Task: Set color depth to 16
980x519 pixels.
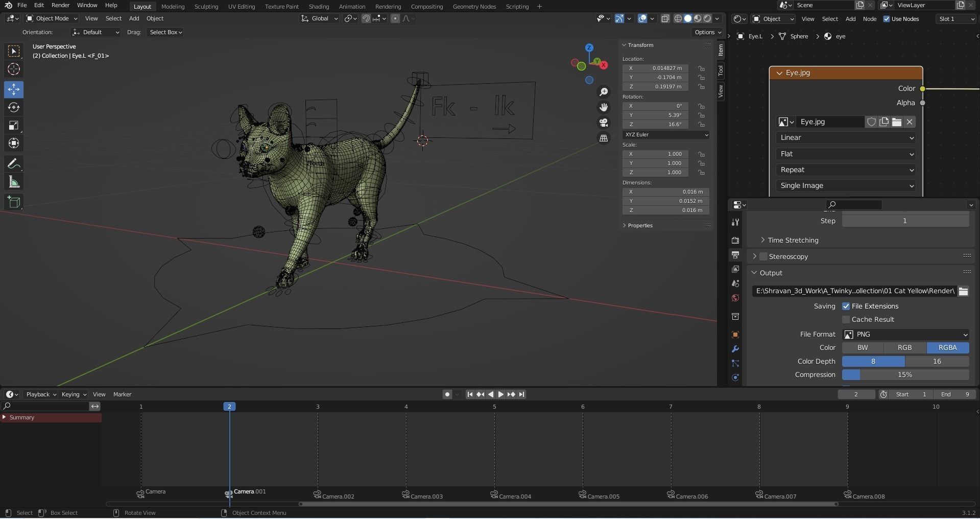Action: 937,362
